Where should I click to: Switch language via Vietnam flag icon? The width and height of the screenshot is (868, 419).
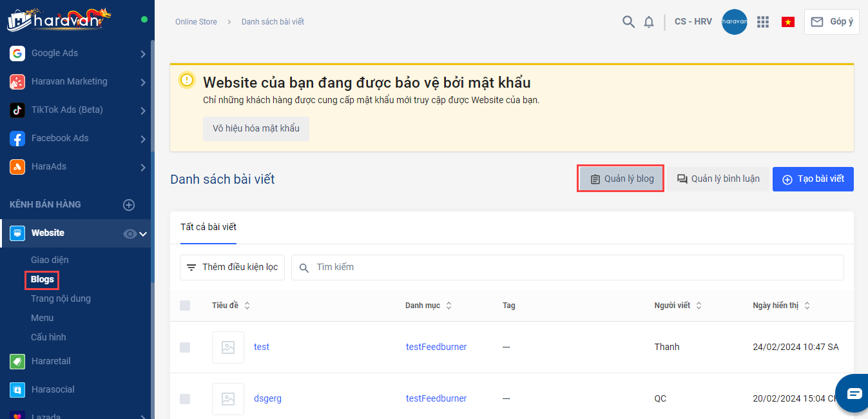(x=787, y=22)
